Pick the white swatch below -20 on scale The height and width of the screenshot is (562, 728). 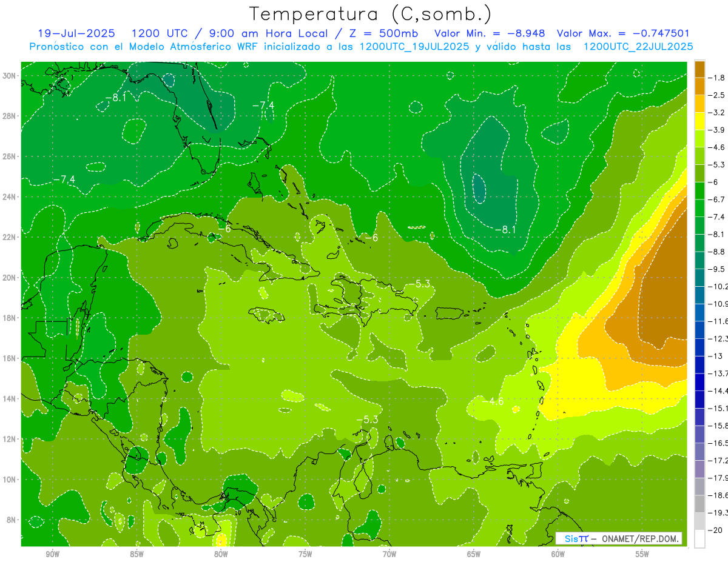pos(699,539)
